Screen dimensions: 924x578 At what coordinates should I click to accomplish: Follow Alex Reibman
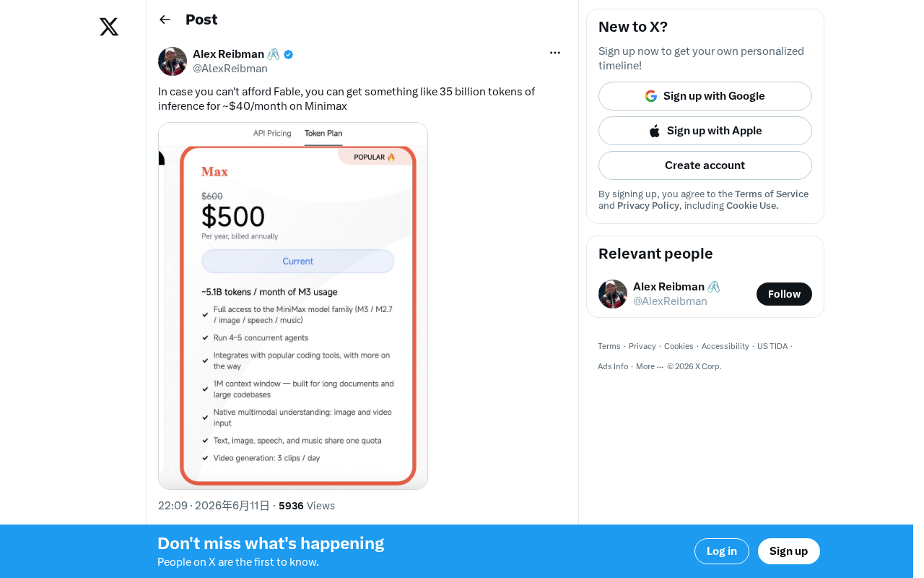point(784,294)
